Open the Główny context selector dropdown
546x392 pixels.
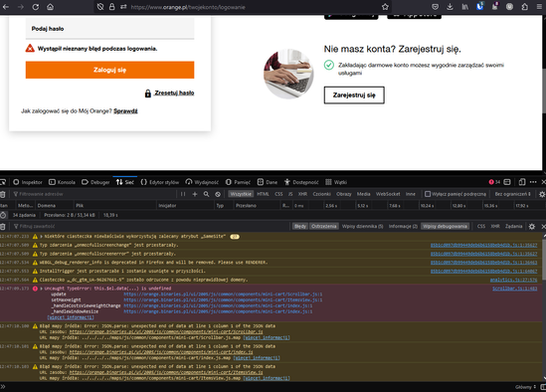(x=525, y=387)
